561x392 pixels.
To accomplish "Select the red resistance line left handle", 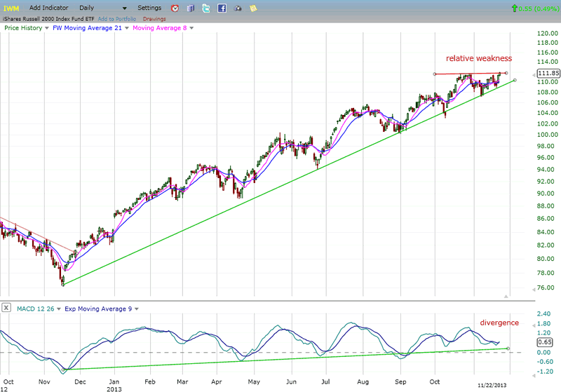I will 435,74.
